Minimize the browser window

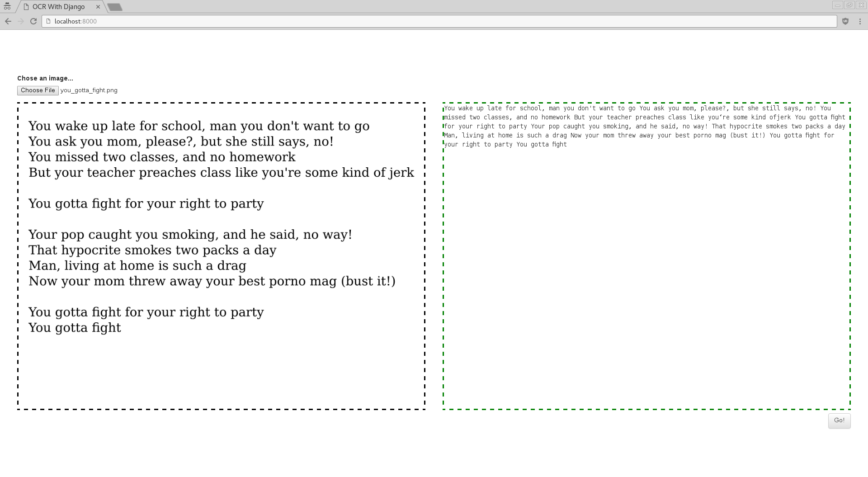click(x=837, y=5)
